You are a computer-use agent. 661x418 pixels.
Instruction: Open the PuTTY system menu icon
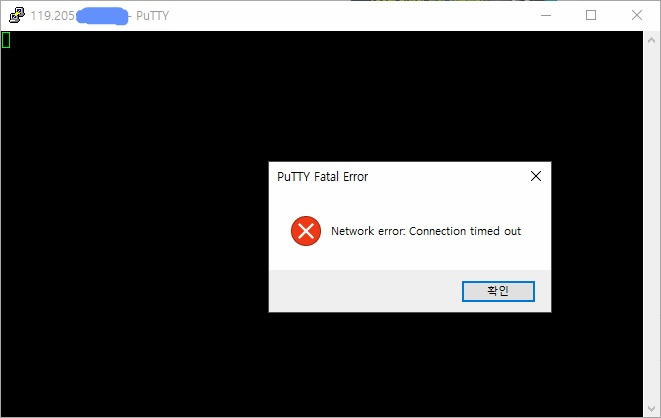pos(16,16)
